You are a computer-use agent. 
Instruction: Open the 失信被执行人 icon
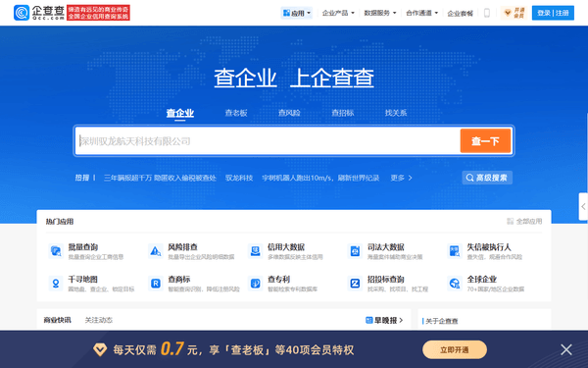pyautogui.click(x=455, y=251)
